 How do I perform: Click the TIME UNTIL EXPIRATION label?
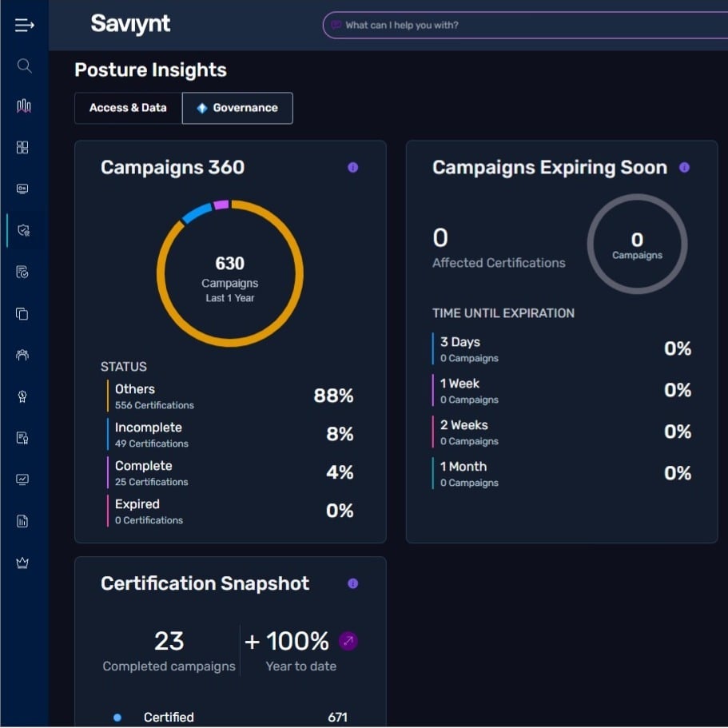pyautogui.click(x=503, y=313)
